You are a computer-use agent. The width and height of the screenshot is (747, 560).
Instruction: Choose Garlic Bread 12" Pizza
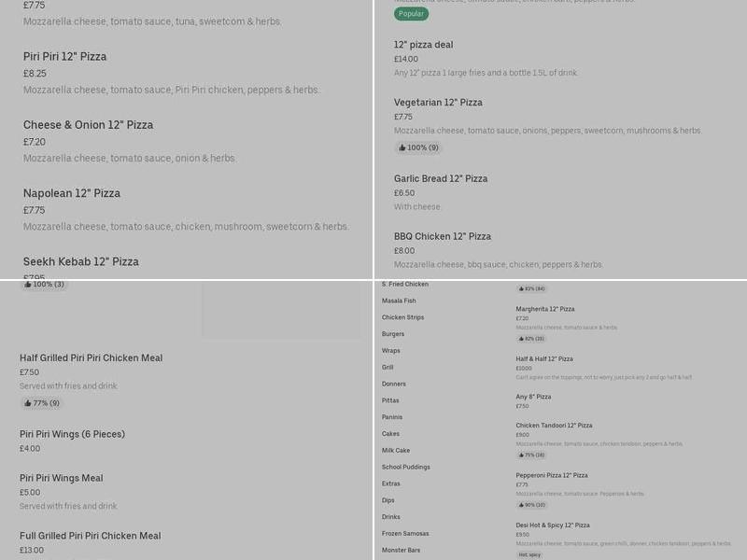pyautogui.click(x=441, y=178)
